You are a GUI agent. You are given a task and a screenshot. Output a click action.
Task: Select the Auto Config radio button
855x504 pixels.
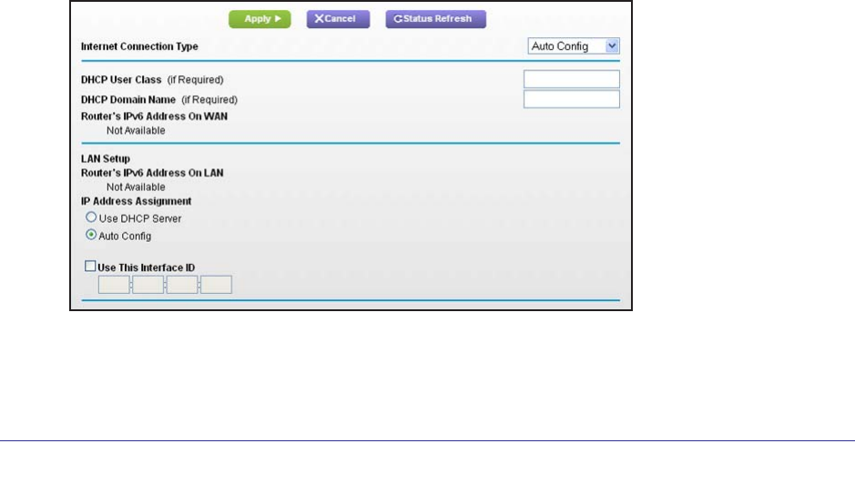91,235
